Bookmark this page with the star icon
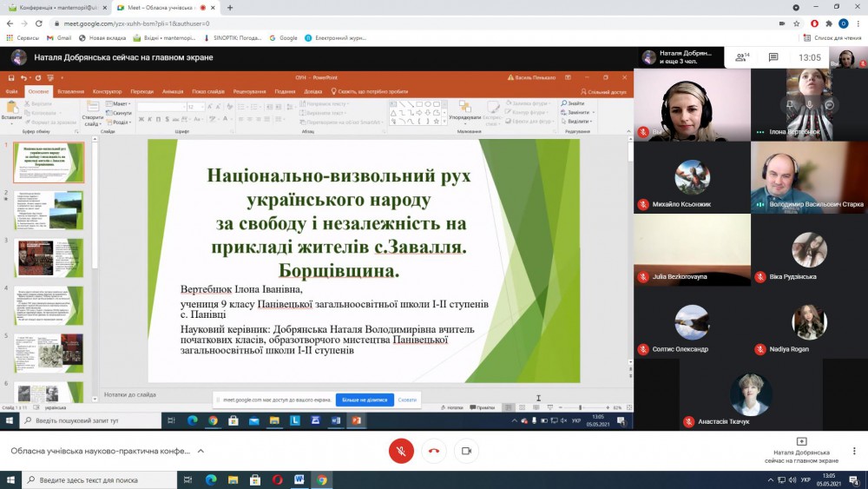 pos(796,23)
